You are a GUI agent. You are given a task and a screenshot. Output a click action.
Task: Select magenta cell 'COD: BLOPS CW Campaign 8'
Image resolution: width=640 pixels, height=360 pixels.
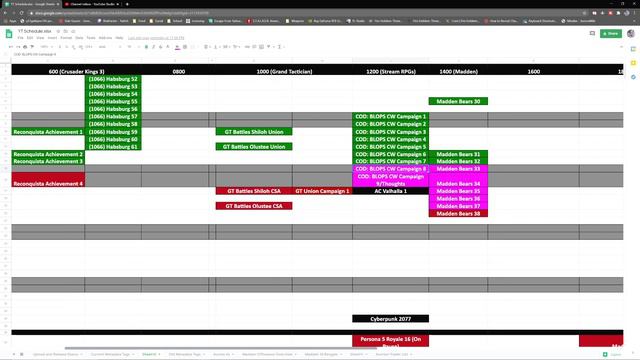(x=391, y=169)
